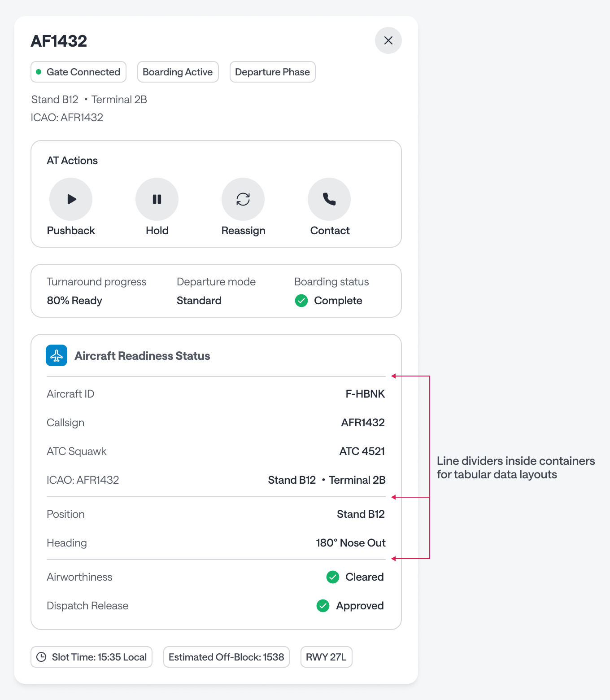Click the Aircraft Readiness Status heading
Image resolution: width=610 pixels, height=700 pixels.
click(142, 356)
